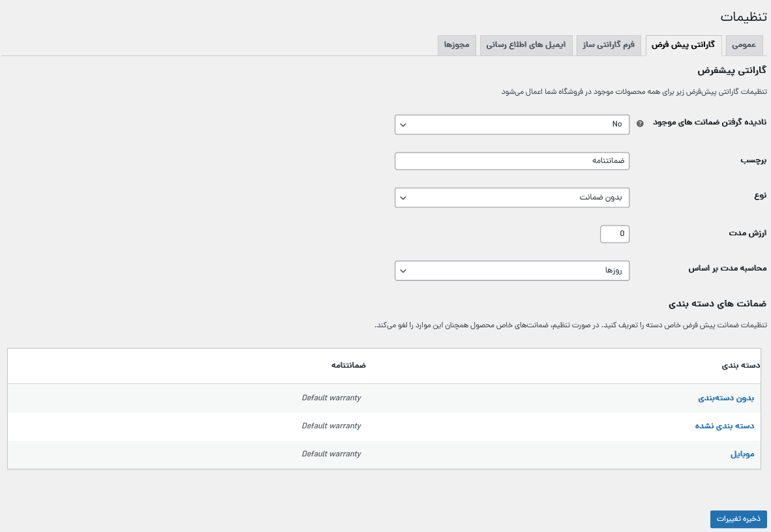Go to the ایمیل های اطلاع رسانی tab
Viewport: 771px width, 532px height.
point(526,45)
